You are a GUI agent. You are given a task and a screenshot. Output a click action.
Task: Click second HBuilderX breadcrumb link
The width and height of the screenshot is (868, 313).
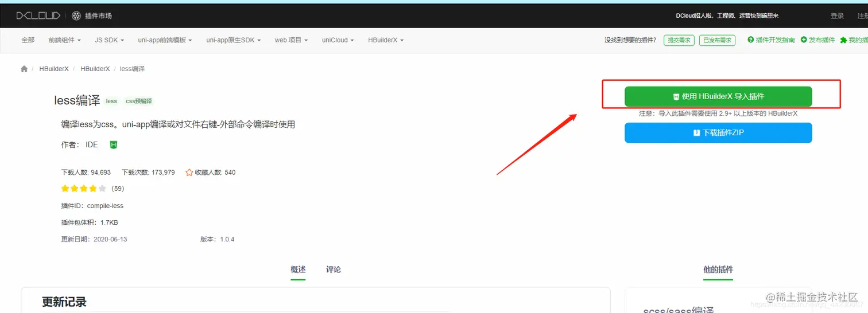(95, 69)
